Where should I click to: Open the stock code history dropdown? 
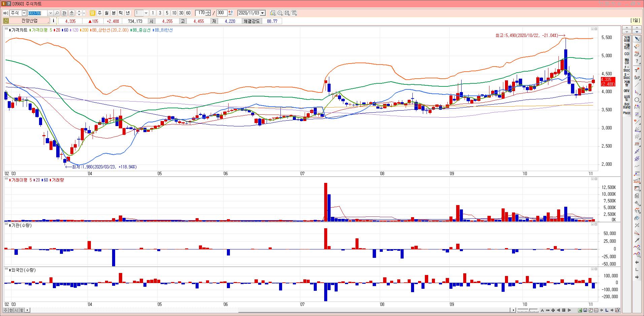[50, 13]
